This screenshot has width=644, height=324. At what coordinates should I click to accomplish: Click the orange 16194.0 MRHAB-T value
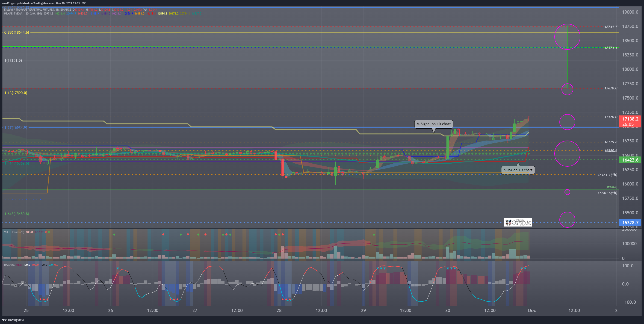pyautogui.click(x=139, y=14)
